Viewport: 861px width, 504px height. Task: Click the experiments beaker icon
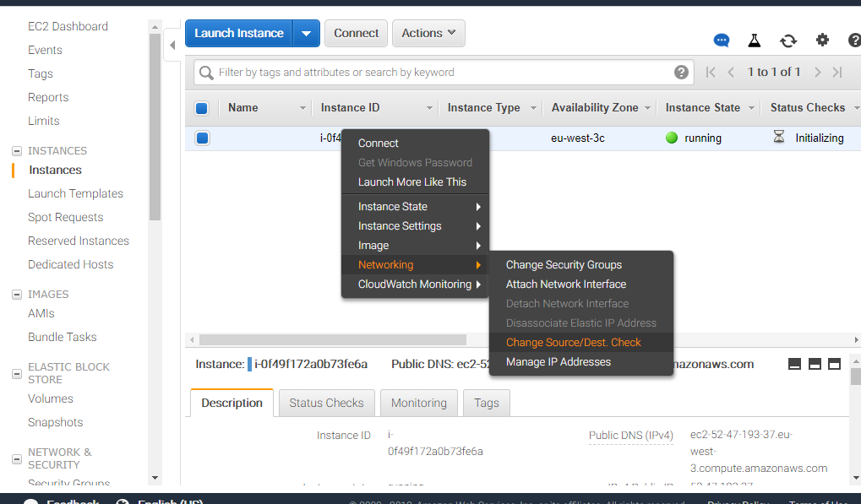754,40
